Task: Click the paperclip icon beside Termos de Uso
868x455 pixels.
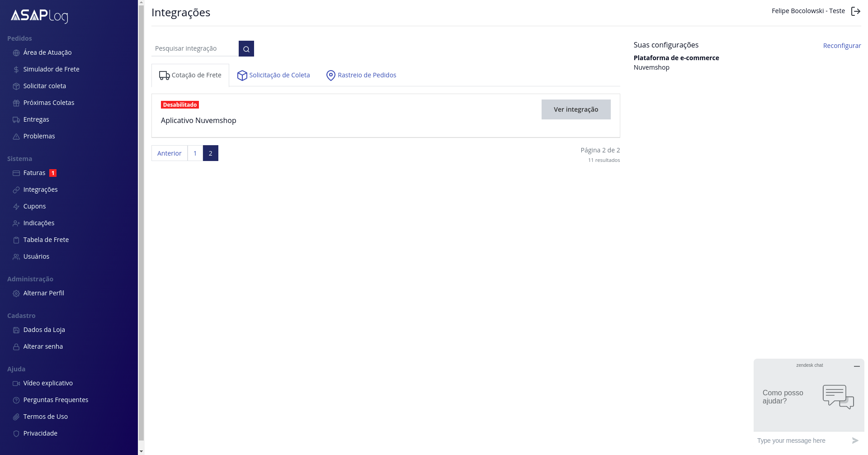Action: click(x=16, y=417)
